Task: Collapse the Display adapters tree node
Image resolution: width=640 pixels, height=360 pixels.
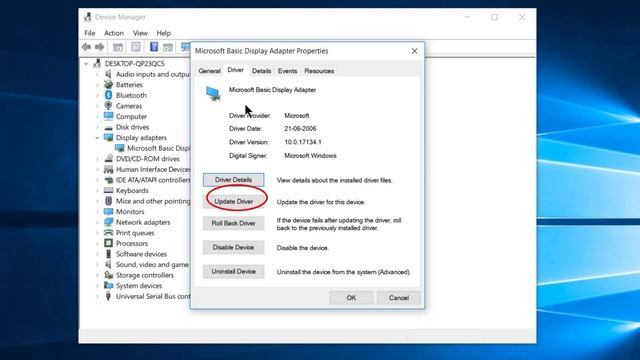Action: tap(97, 138)
